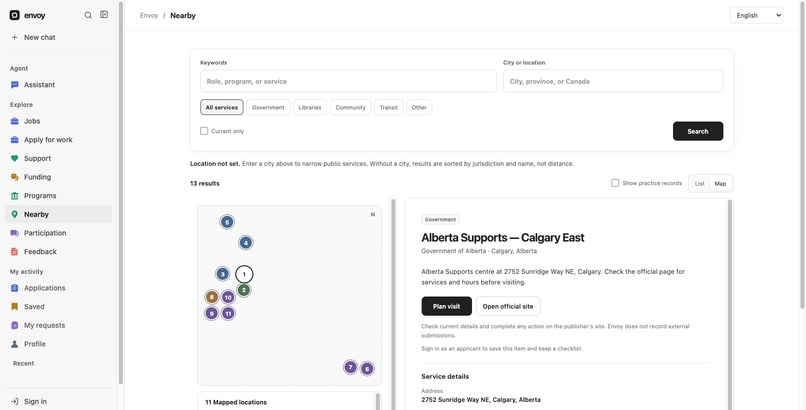This screenshot has width=806, height=410.
Task: Click the Search button
Action: (698, 131)
